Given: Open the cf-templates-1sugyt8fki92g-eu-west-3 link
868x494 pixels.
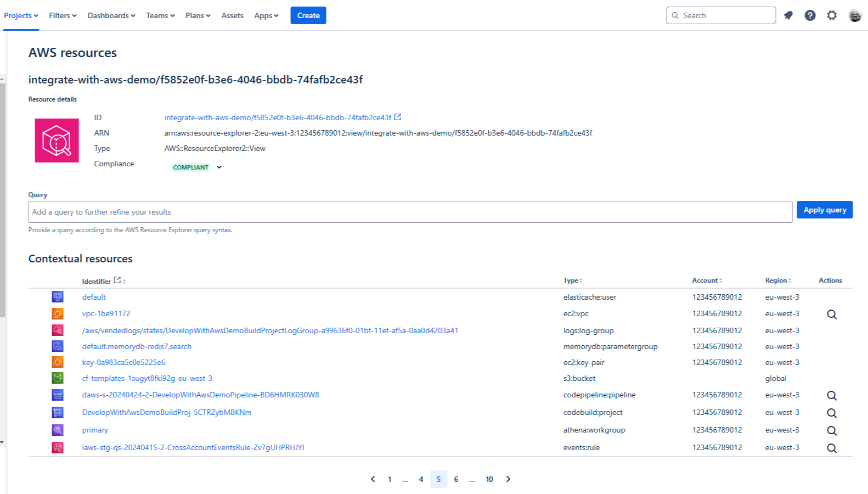Looking at the screenshot, I should point(147,378).
